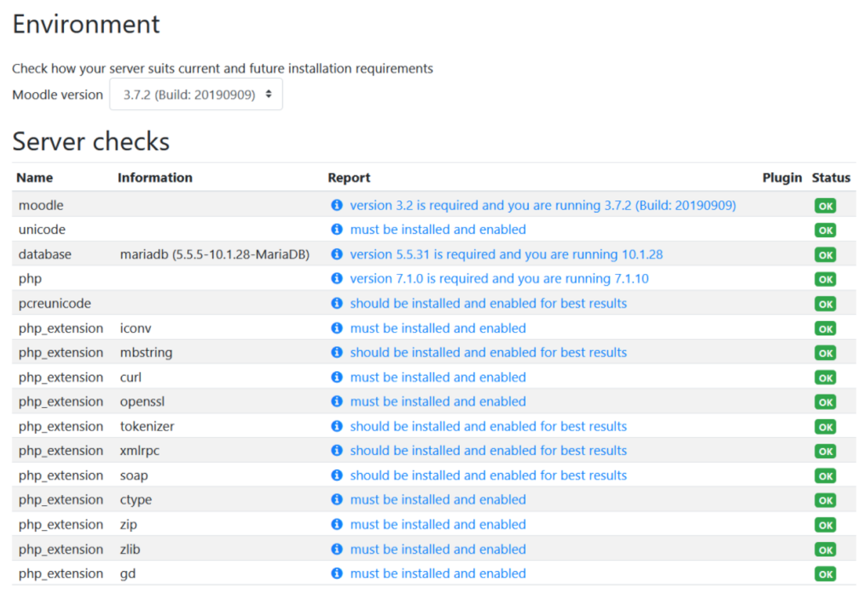This screenshot has height=589, width=868.
Task: Open the openssl report link
Action: pos(438,402)
